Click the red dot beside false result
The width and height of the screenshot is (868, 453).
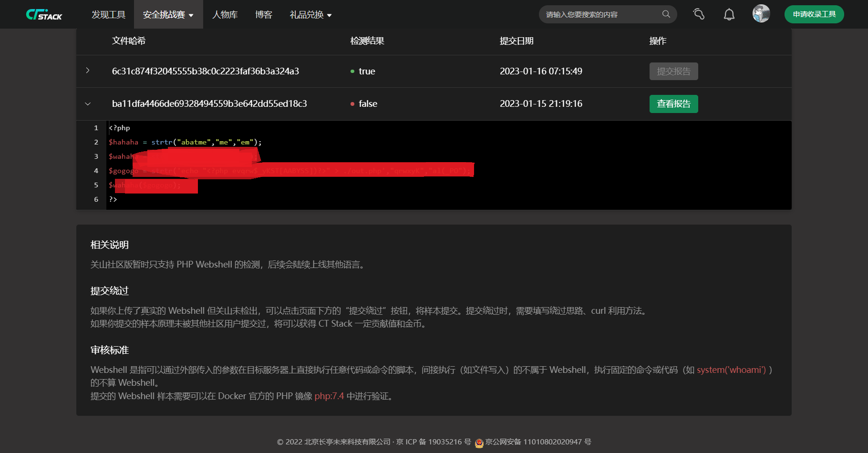click(352, 104)
